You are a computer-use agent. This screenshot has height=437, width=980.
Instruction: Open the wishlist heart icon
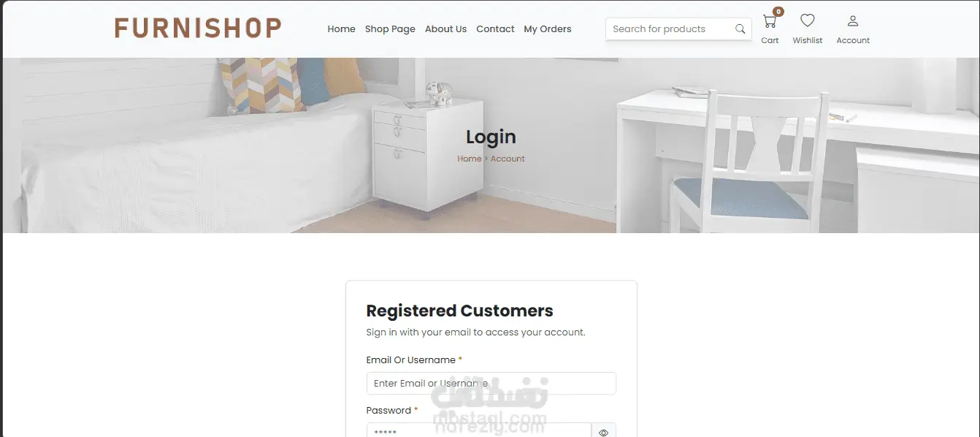(x=807, y=20)
